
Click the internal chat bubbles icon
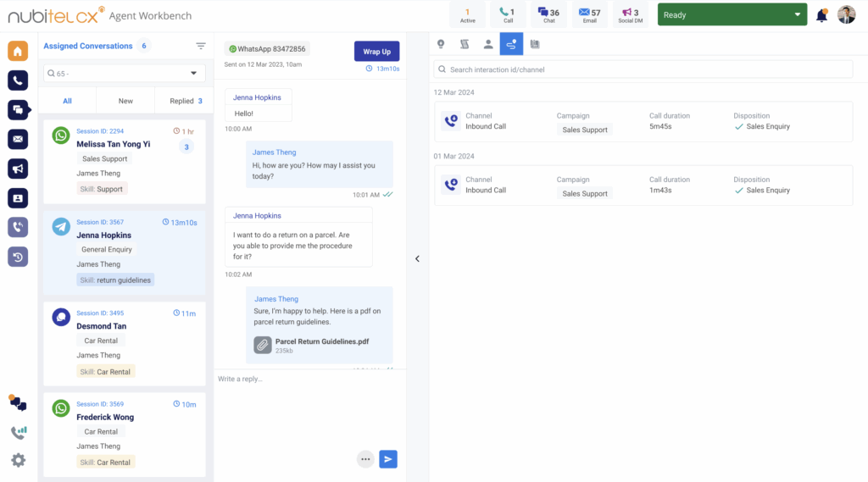[18, 403]
